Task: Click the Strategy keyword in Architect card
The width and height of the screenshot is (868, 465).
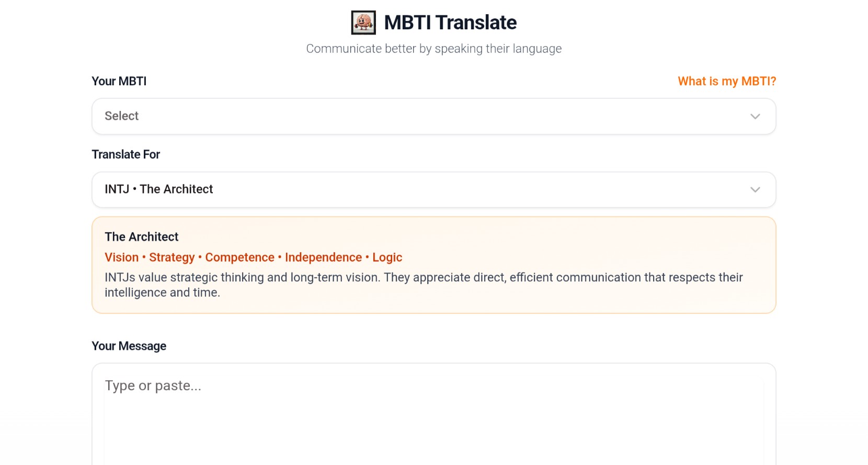Action: 172,257
